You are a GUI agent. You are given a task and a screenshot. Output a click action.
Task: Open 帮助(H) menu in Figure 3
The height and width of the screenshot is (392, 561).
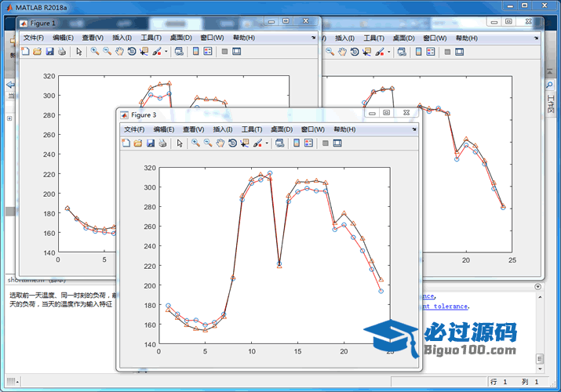(x=344, y=129)
